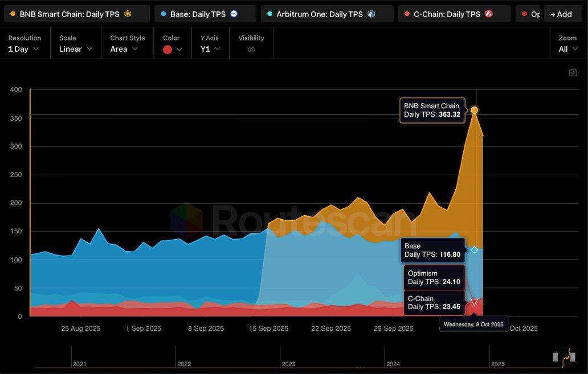Click the blue Base diamond data marker
Screen dimensions: 588x374
click(x=474, y=250)
